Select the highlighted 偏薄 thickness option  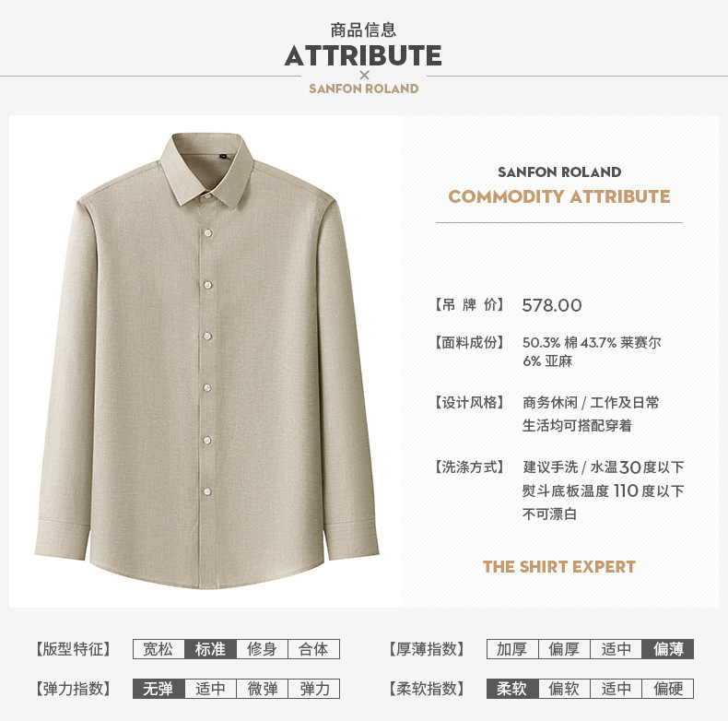click(x=668, y=649)
